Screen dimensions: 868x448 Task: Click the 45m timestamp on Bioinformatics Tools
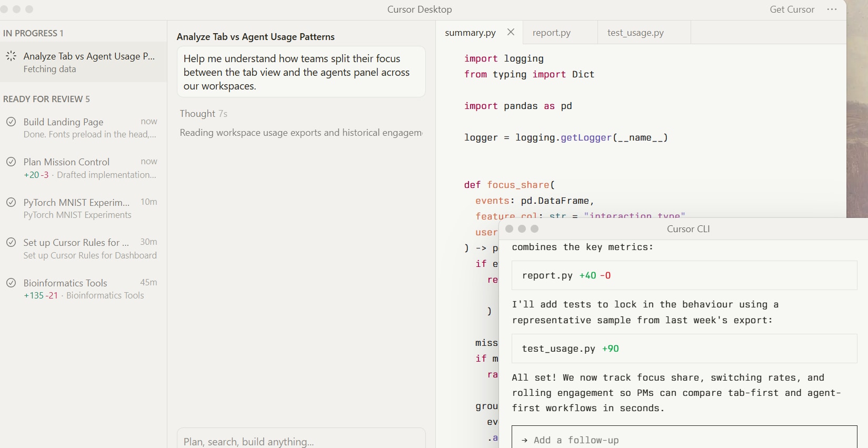tap(148, 282)
